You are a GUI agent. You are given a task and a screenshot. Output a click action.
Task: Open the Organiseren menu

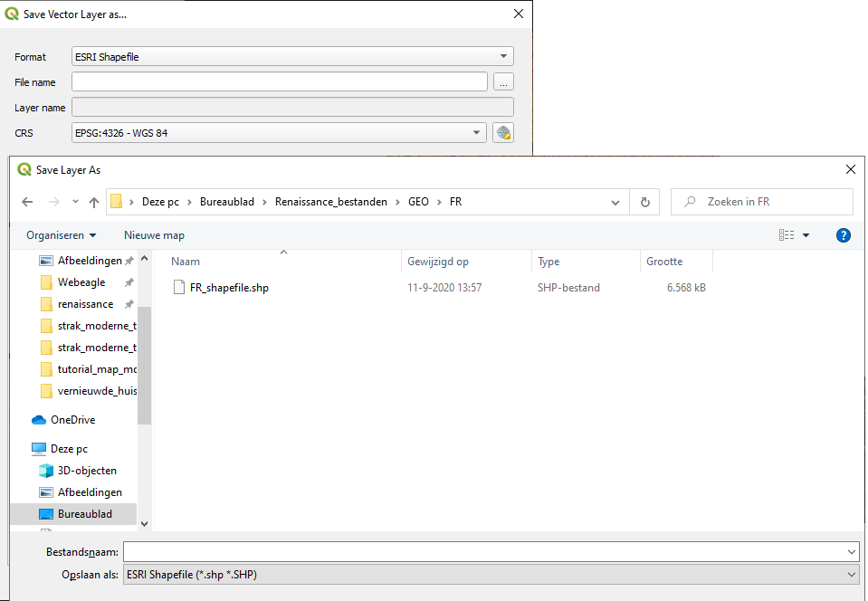[x=62, y=235]
